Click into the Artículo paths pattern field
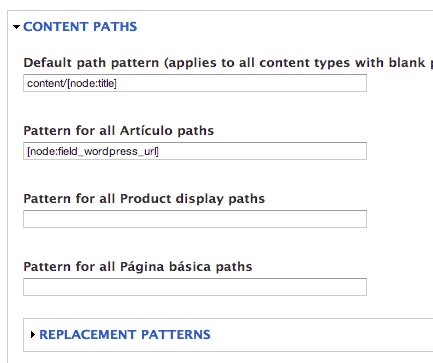433x363 pixels. point(195,151)
